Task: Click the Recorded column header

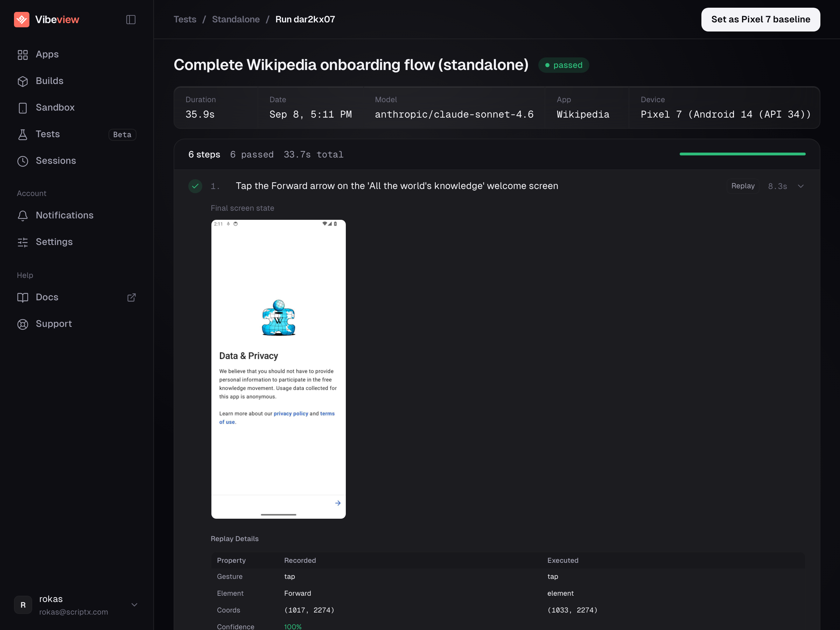Action: click(300, 560)
